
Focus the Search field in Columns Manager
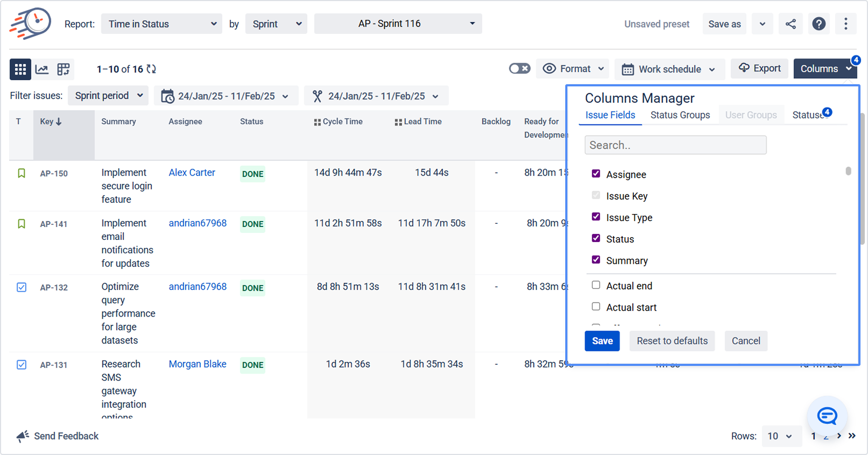[x=675, y=145]
